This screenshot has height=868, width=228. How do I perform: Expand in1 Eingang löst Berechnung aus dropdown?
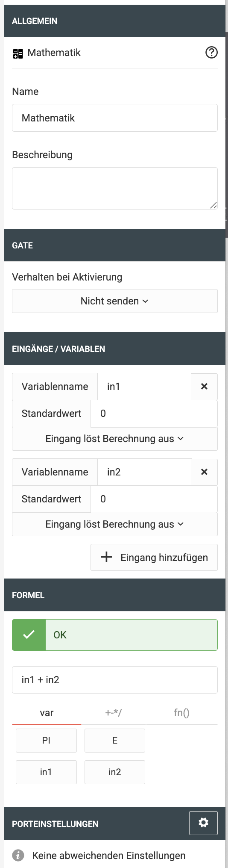click(x=115, y=439)
